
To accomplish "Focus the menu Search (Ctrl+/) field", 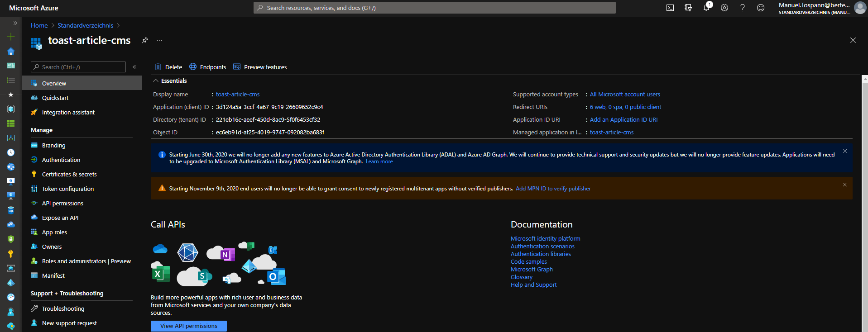I will coord(78,67).
